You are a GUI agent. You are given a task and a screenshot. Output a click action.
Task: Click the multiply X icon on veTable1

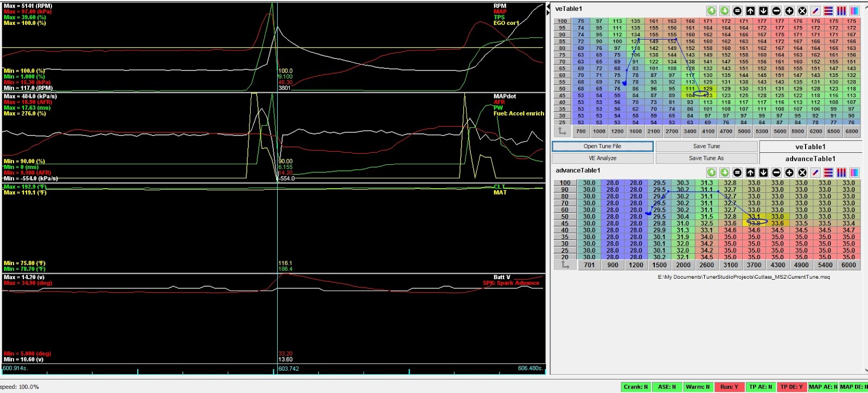click(802, 11)
